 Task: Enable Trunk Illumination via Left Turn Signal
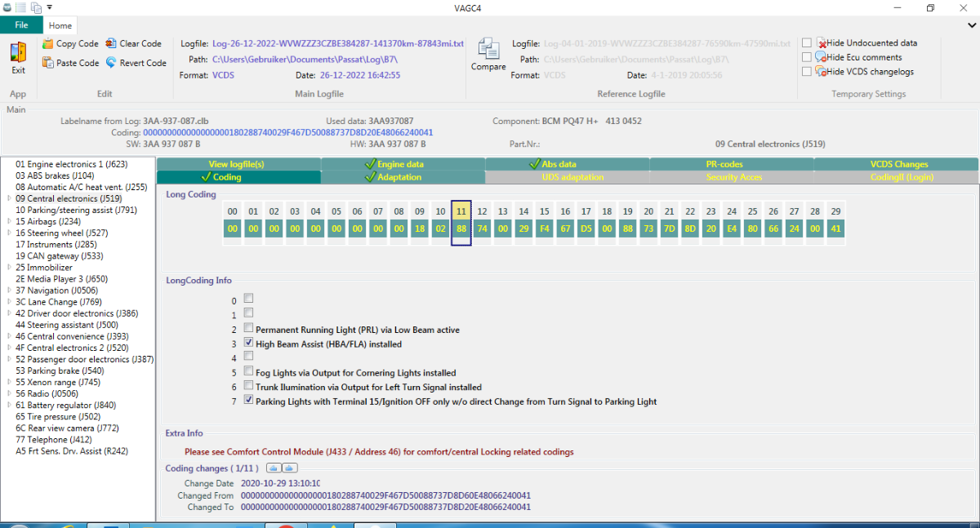click(x=249, y=387)
